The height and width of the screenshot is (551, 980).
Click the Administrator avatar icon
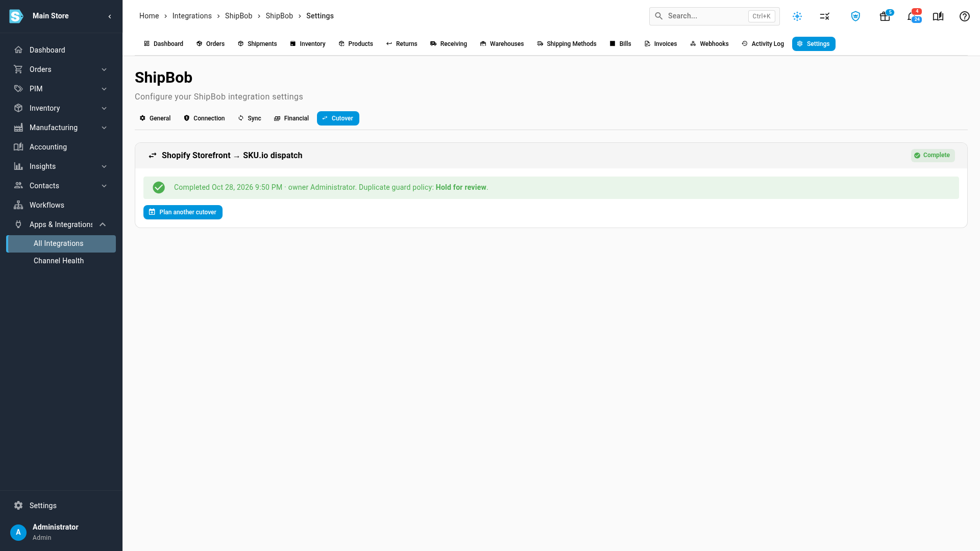click(x=18, y=532)
